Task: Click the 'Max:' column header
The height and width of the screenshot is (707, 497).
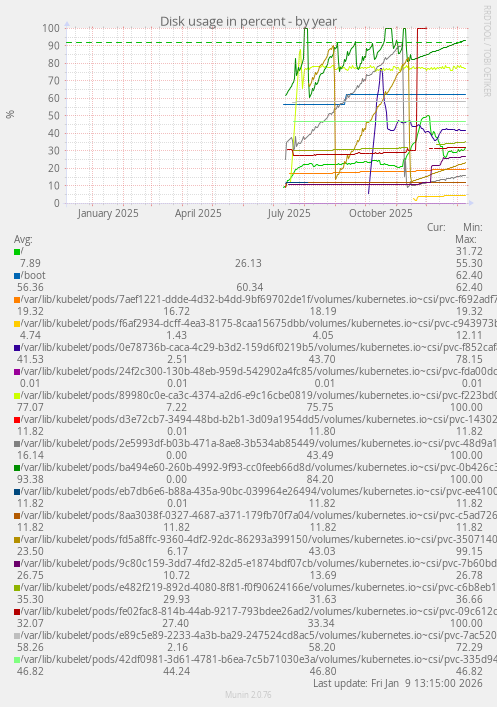Action: pos(466,239)
